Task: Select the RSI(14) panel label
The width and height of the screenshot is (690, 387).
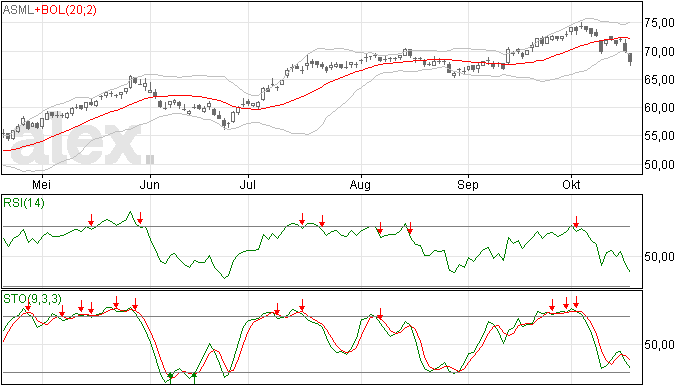Action: click(x=24, y=203)
